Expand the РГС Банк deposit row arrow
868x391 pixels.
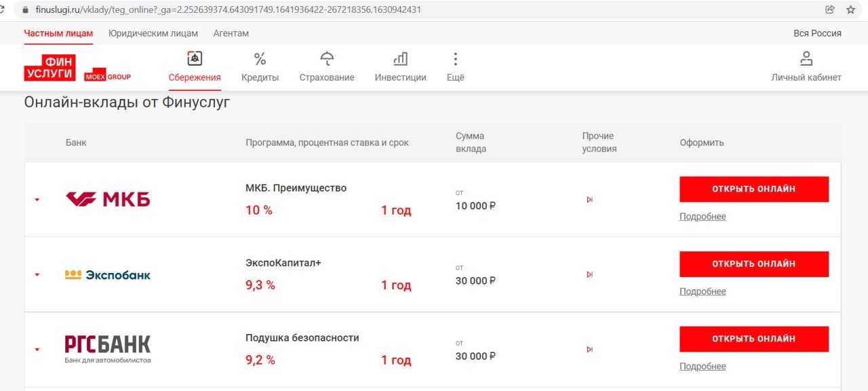(37, 350)
